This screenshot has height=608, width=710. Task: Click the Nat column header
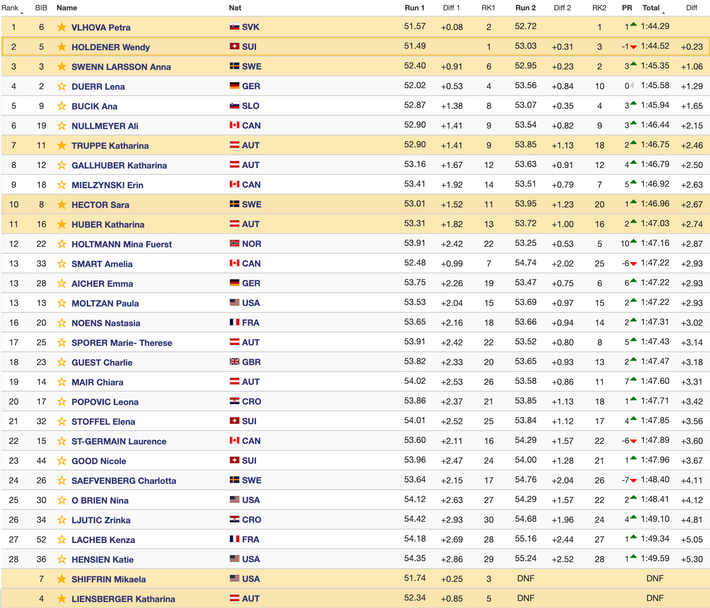pos(235,8)
